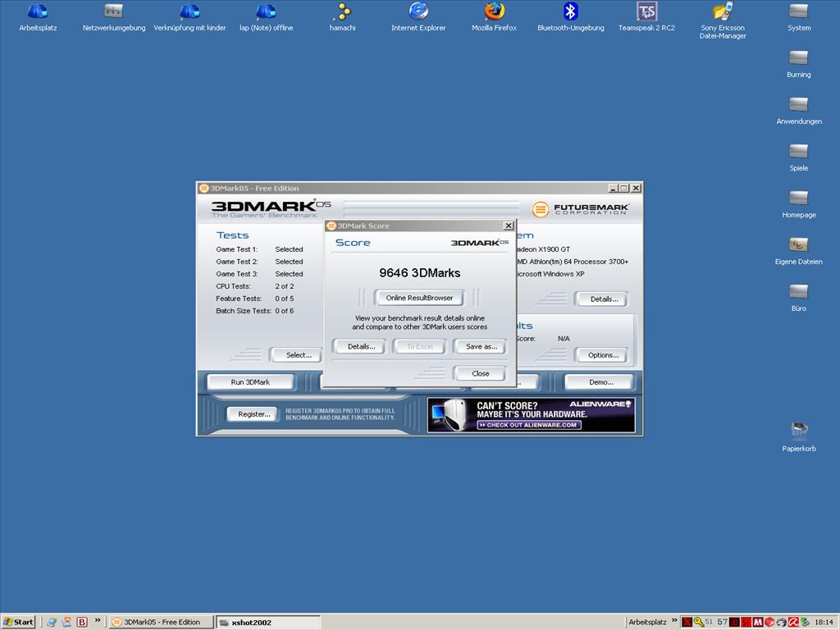Open the Eigene Dateien folder

pyautogui.click(x=799, y=250)
